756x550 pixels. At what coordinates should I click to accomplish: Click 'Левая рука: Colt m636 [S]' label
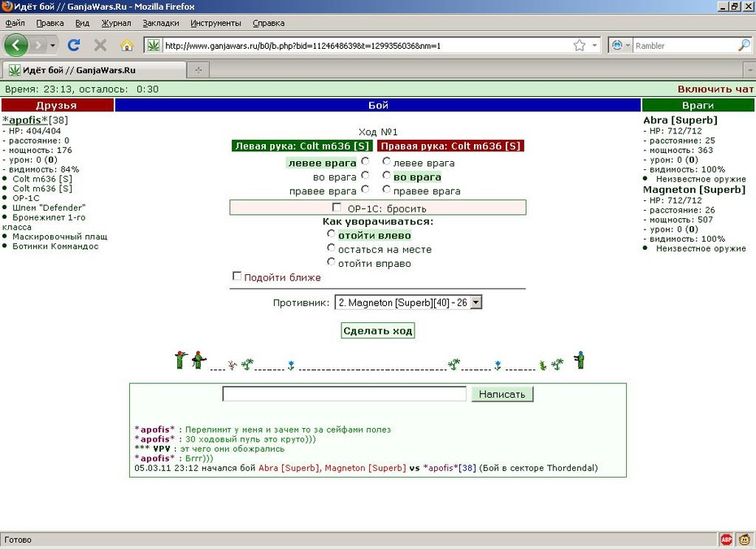(302, 146)
